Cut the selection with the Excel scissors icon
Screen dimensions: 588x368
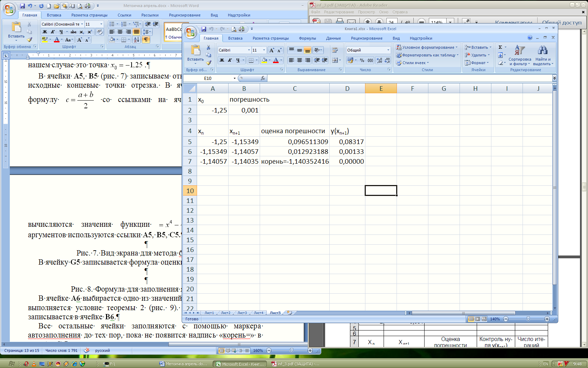[x=209, y=48]
